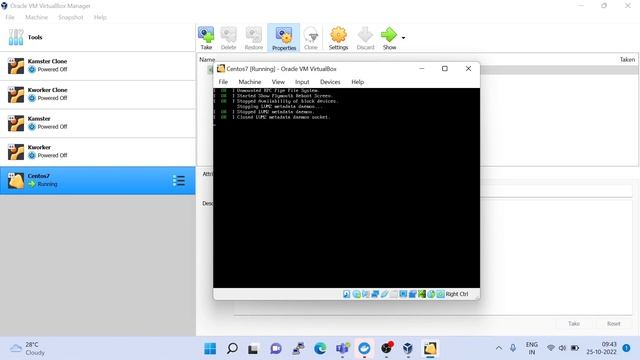Open the weather widget showing 28°C Cloudy
This screenshot has width=640, height=360.
[x=28, y=349]
